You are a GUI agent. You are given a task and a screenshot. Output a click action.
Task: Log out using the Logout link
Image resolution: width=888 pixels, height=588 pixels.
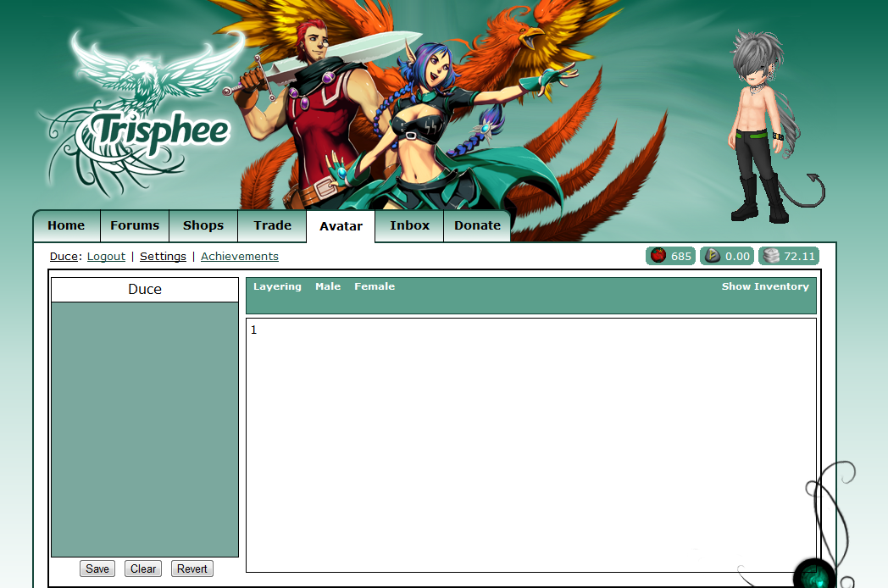pyautogui.click(x=106, y=257)
